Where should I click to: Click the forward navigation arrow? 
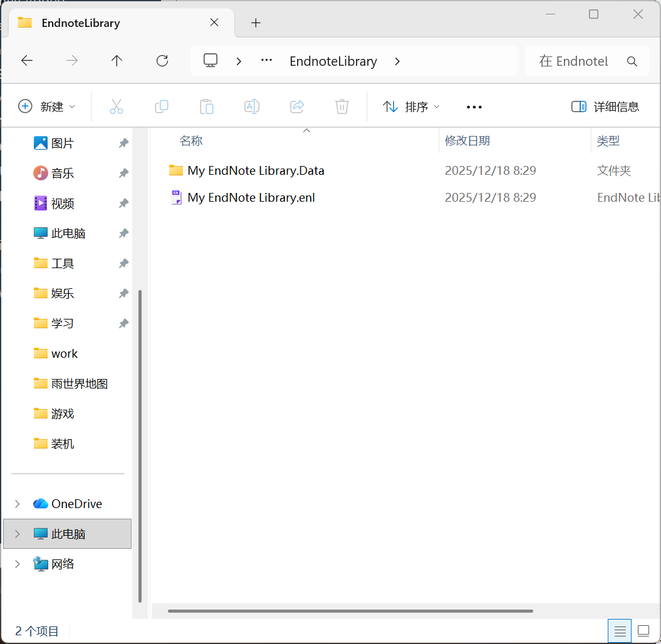tap(72, 61)
